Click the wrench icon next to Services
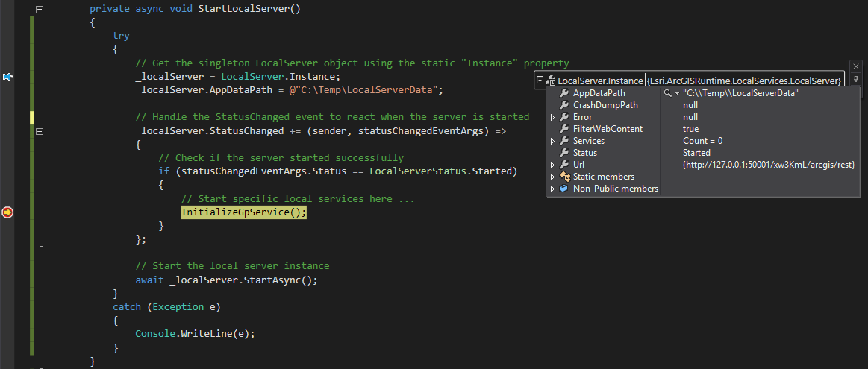This screenshot has width=868, height=369. [x=564, y=141]
